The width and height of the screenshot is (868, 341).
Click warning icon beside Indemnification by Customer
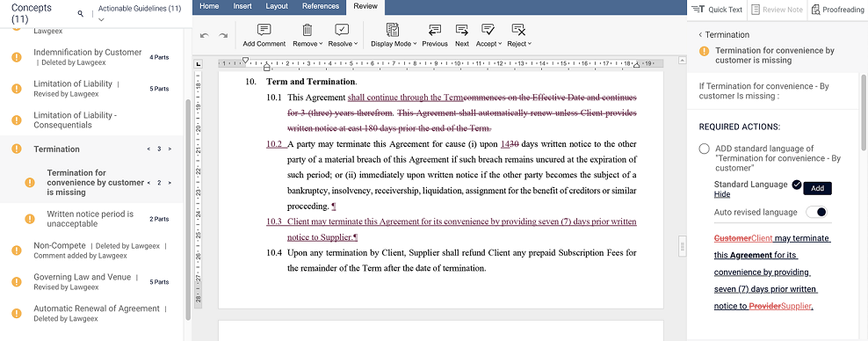click(x=17, y=57)
